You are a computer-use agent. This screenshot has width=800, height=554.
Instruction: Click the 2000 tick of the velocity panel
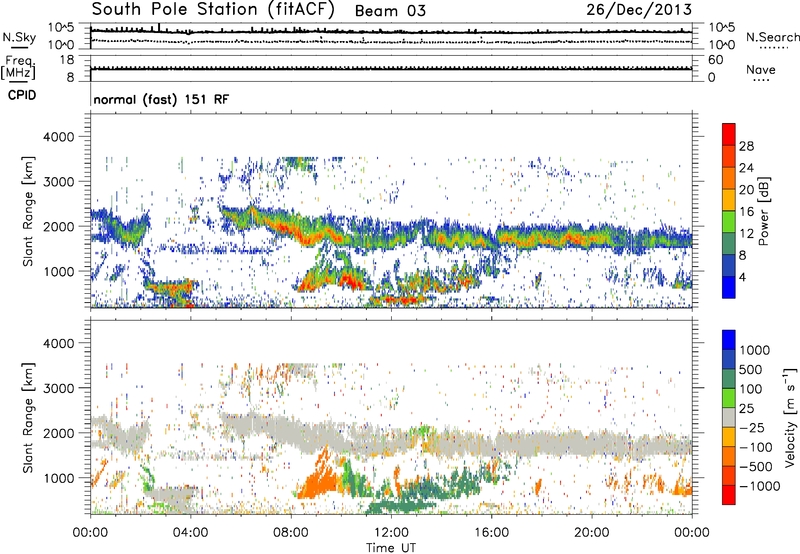(59, 433)
